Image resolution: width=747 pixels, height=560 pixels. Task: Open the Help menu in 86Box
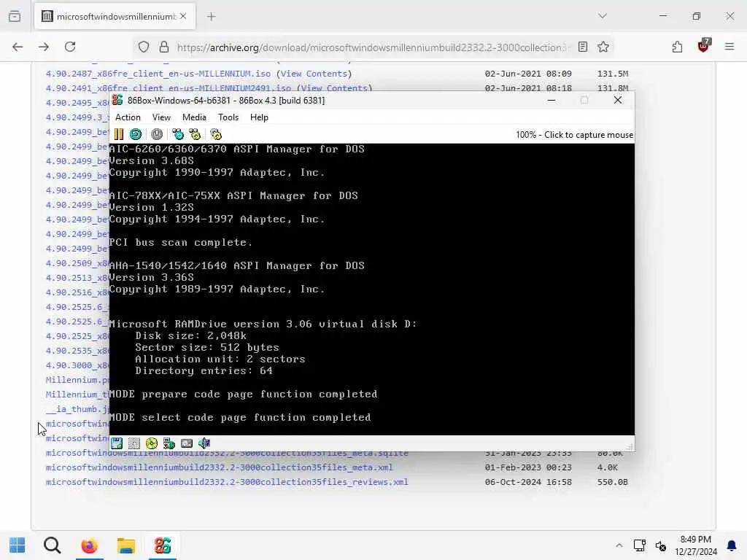click(x=259, y=117)
